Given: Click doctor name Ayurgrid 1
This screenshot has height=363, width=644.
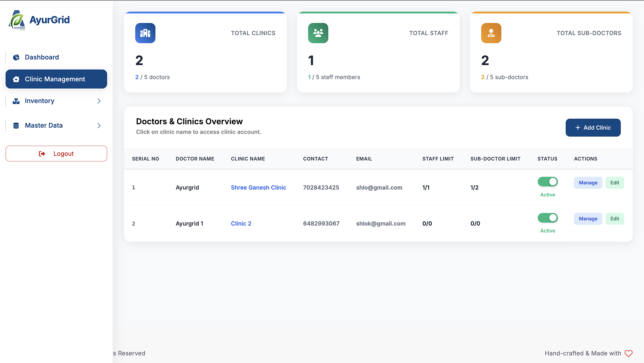Looking at the screenshot, I should point(189,224).
